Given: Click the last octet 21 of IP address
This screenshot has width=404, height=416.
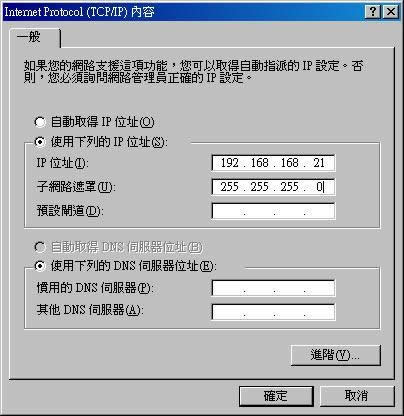Looking at the screenshot, I should [x=319, y=163].
